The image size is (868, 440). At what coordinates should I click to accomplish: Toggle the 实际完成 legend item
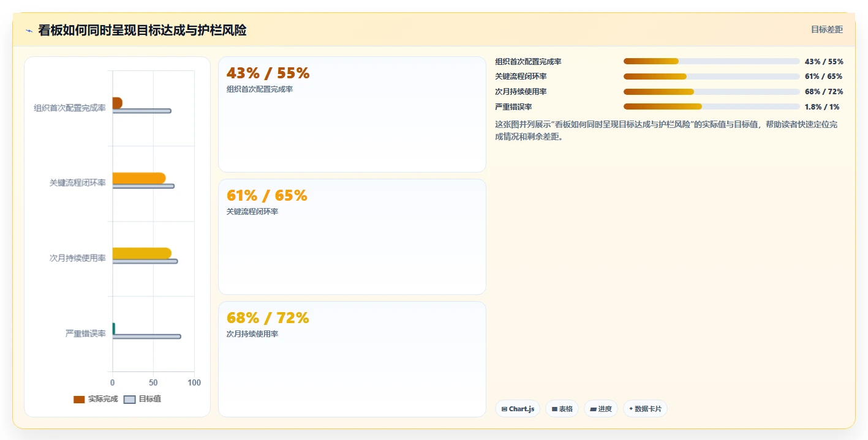[96, 399]
